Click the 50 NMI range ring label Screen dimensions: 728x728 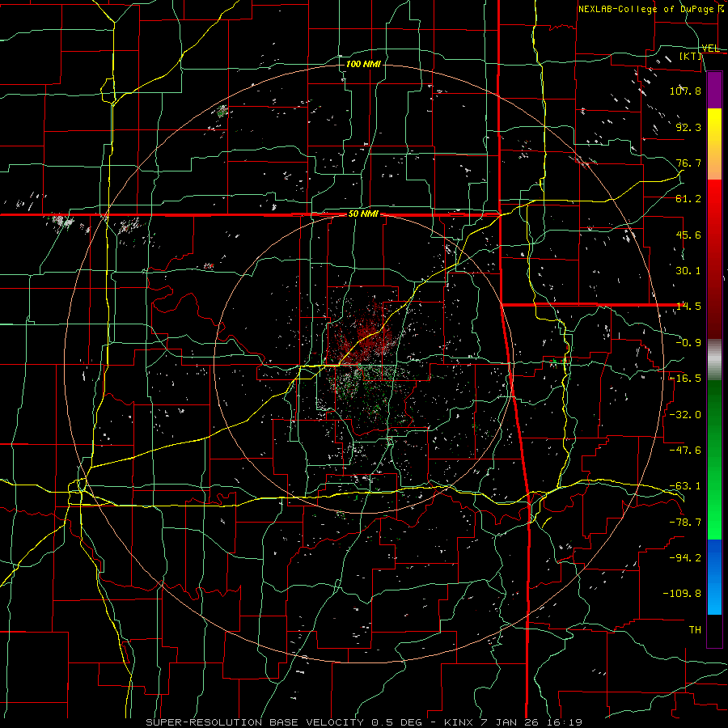(363, 214)
